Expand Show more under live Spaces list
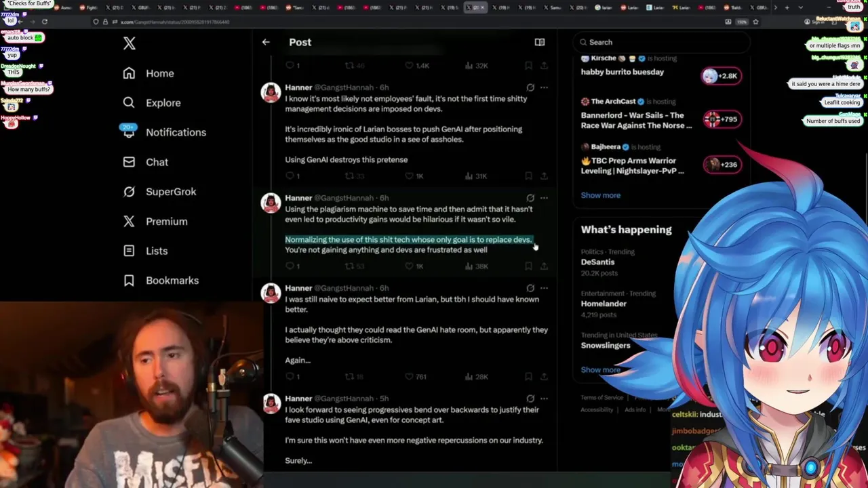The image size is (868, 488). tap(600, 195)
